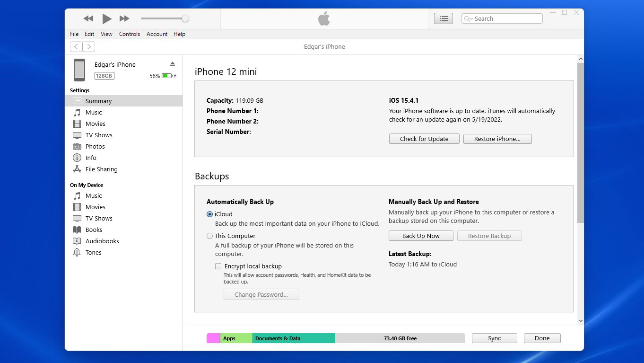Click the Play button
The image size is (644, 363).
pos(107,19)
